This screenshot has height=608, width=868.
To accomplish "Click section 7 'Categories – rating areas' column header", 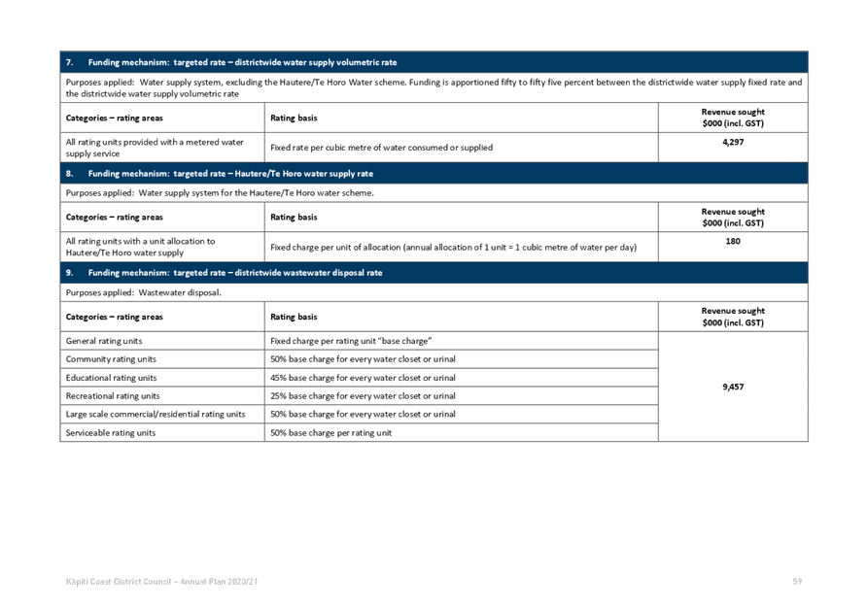I will 162,118.
